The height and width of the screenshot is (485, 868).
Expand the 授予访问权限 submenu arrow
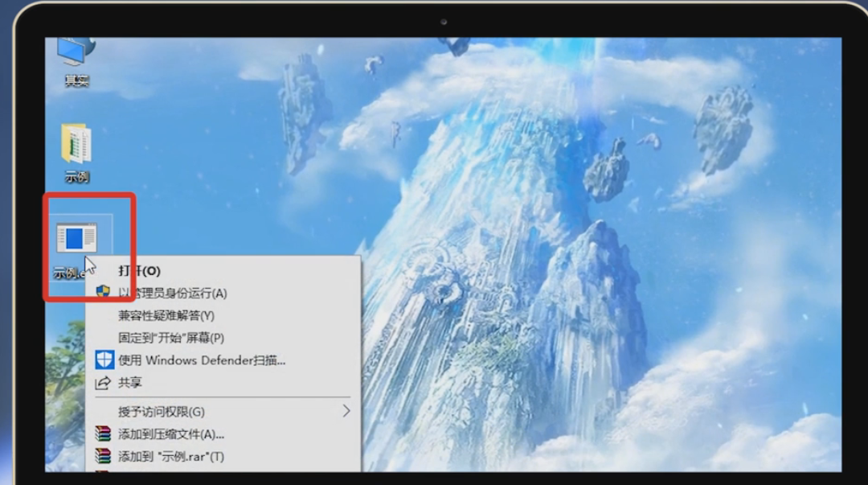346,411
